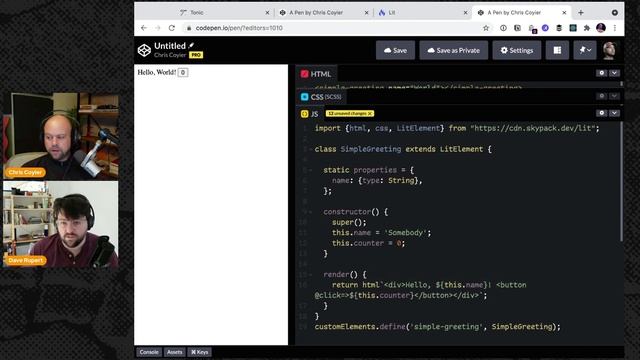Close the Lit tab
This screenshot has height=360, width=640.
[x=465, y=13]
